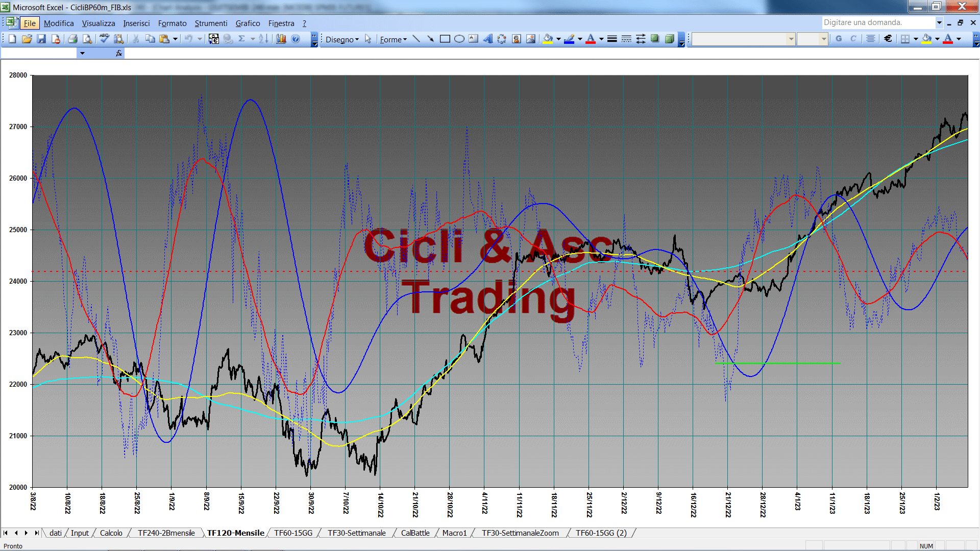Open the Line Style options
This screenshot has height=551, width=980.
(x=612, y=39)
